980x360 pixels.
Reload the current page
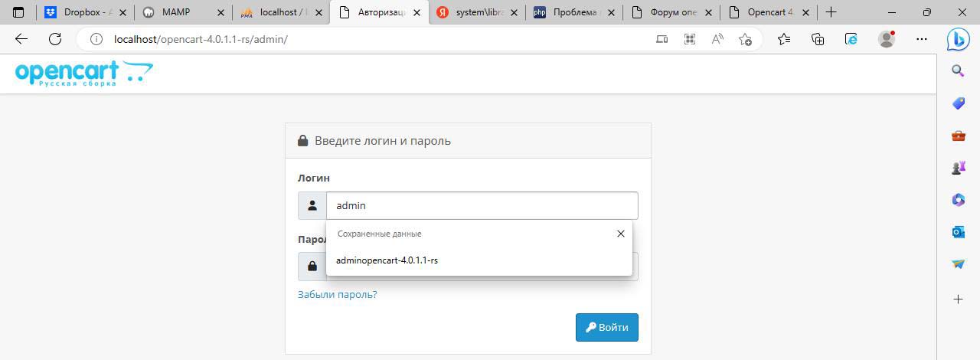pyautogui.click(x=54, y=40)
